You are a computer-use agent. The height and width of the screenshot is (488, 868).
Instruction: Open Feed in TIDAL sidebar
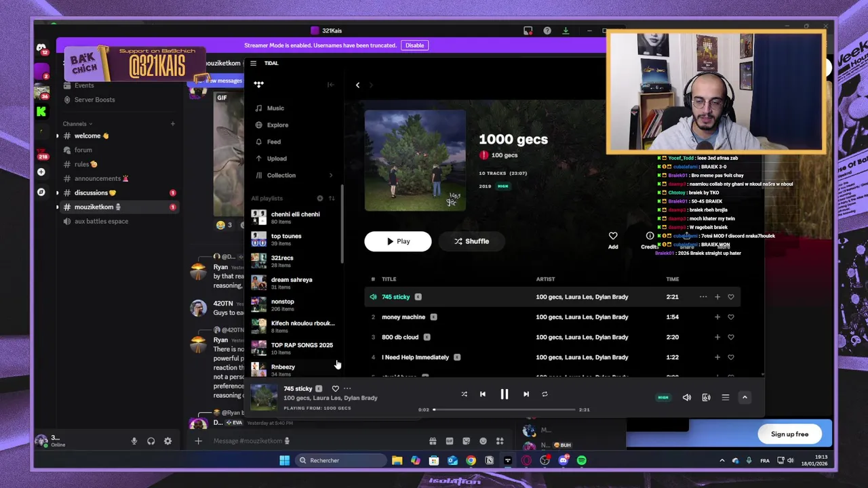pos(274,142)
